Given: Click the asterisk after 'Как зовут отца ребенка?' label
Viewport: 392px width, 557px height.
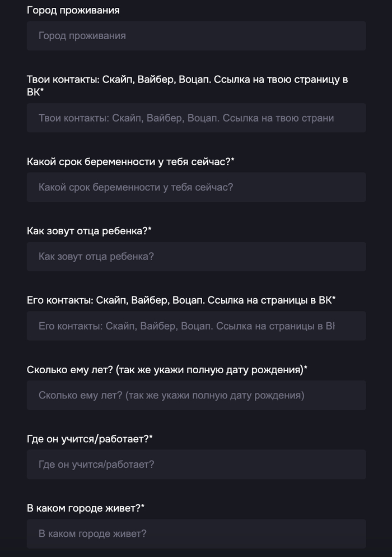Looking at the screenshot, I should pos(150,230).
